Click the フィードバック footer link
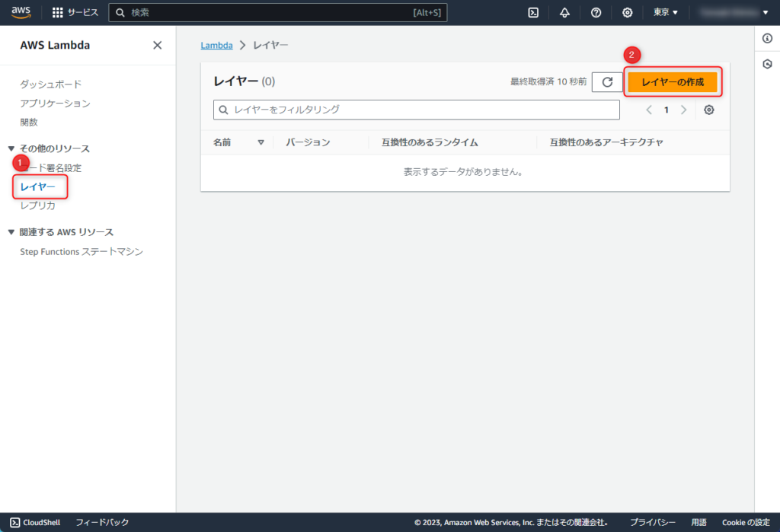 pyautogui.click(x=102, y=523)
